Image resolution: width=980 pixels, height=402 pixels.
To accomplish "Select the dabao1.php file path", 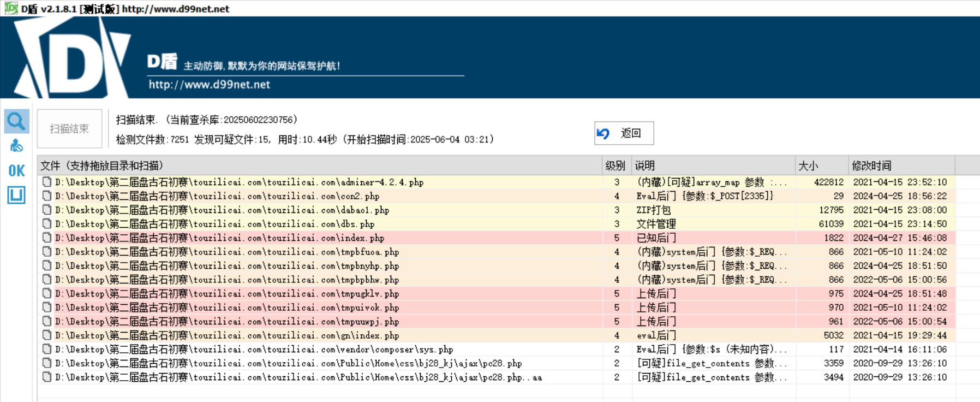I will (222, 210).
